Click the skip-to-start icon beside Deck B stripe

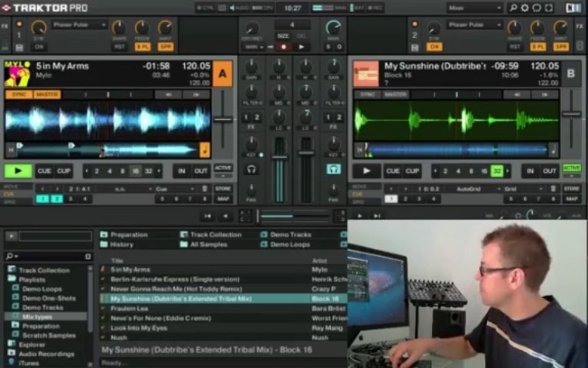coord(360,150)
